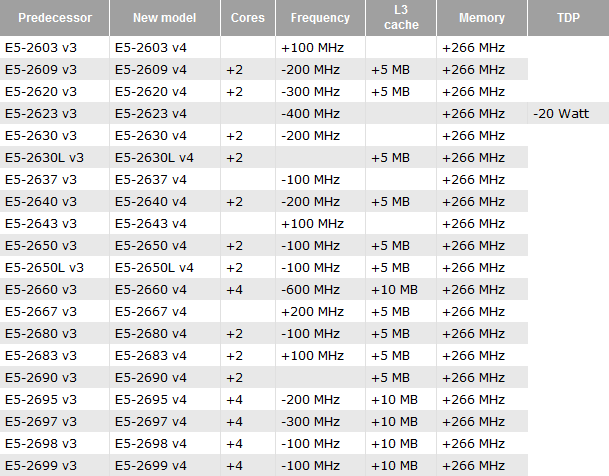Select the E5-2650L v4 new model cell
Viewport: 609px width, 476px height.
tap(154, 267)
